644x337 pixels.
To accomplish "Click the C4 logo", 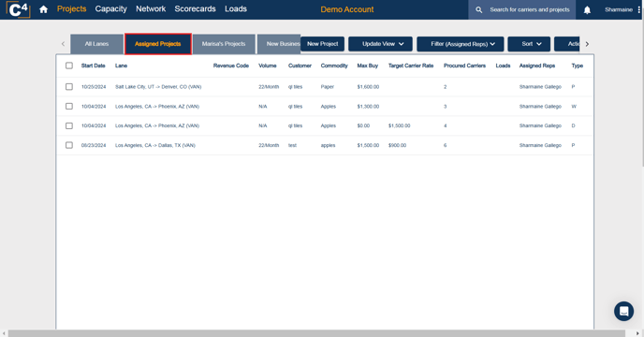I will [19, 9].
